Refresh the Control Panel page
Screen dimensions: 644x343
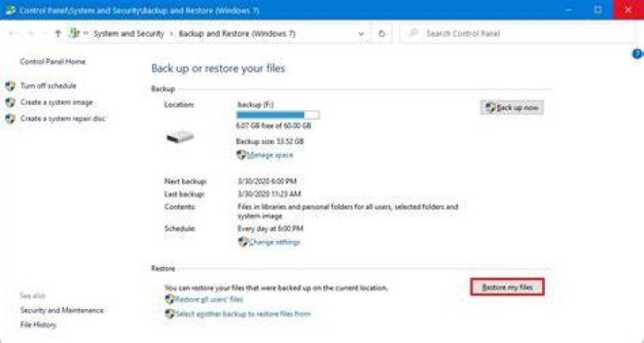pos(382,34)
